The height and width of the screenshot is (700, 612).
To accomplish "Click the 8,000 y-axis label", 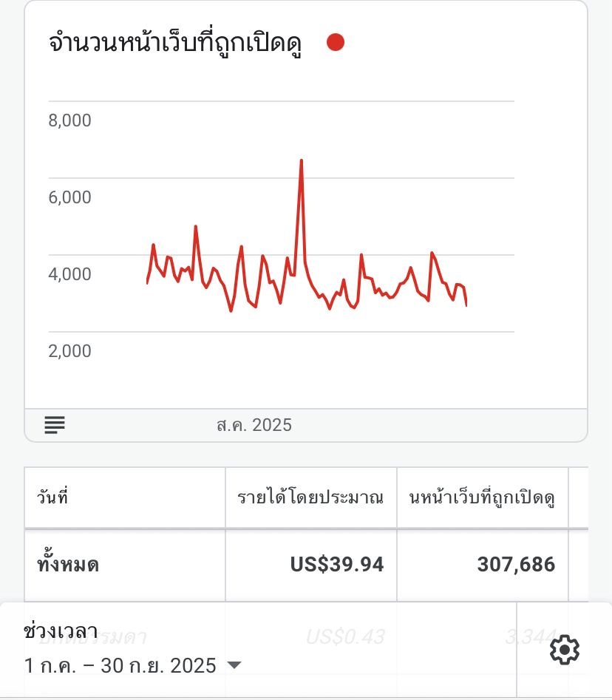I will pos(70,120).
